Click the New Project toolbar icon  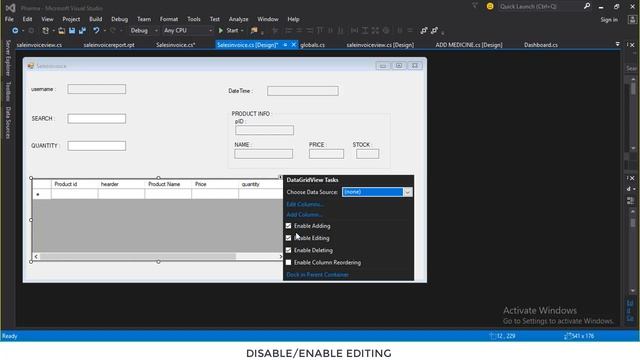click(45, 31)
